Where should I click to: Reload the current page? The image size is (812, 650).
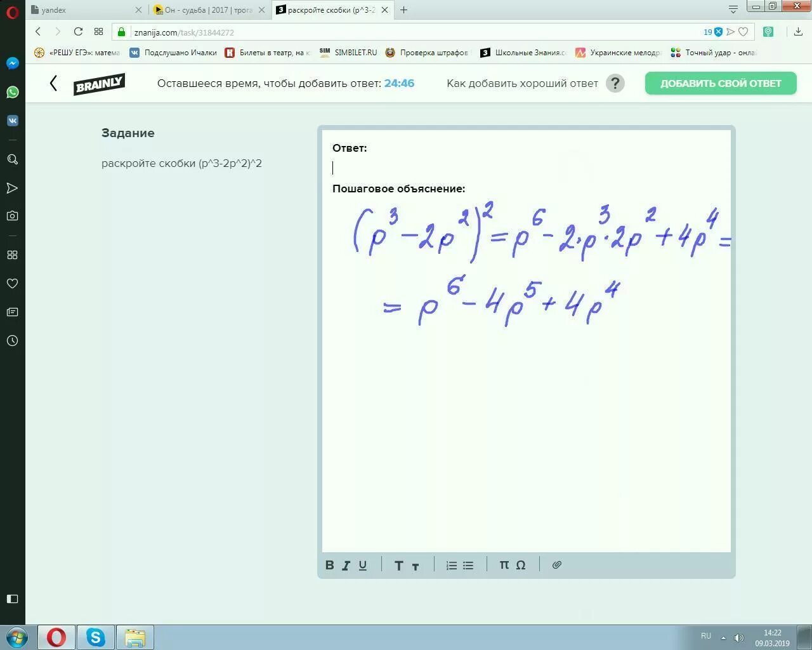click(78, 31)
